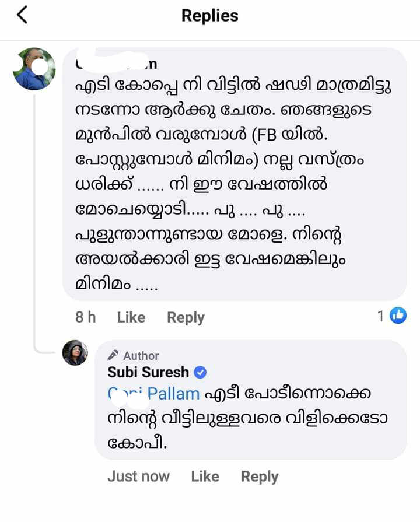Click the "Replies" header title
Viewport: 420px width, 522px height.
(210, 16)
